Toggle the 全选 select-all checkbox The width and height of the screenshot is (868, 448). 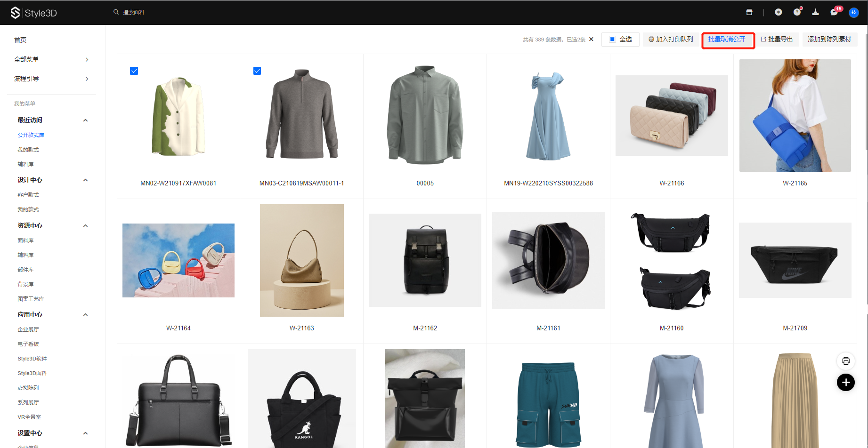coord(612,40)
